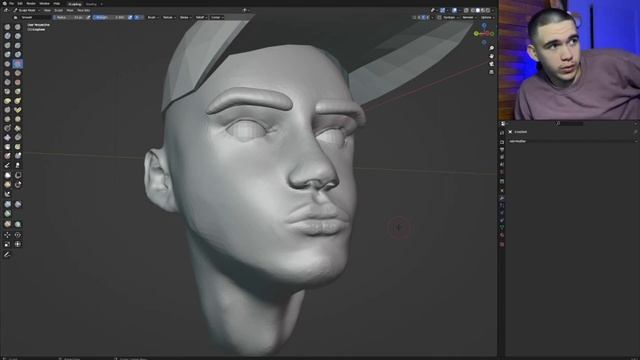Screen dimensions: 640x360
Task: Open the Mask header menu
Action: 70,10
